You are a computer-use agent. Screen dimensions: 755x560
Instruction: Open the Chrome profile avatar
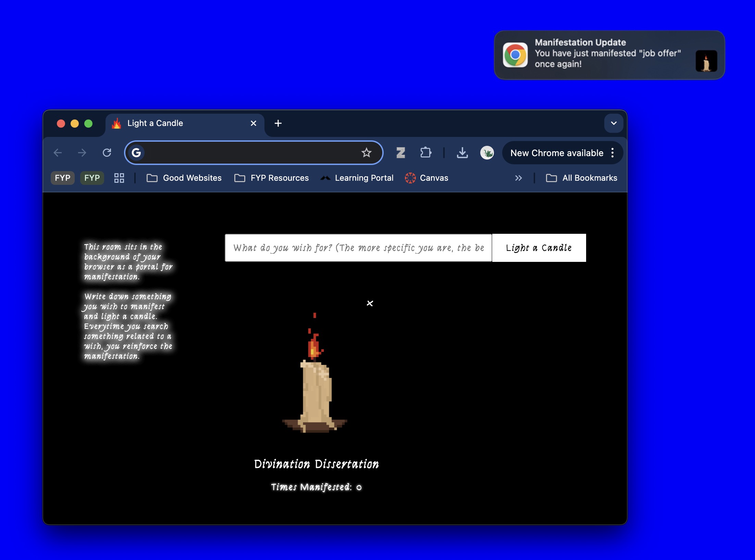click(487, 153)
